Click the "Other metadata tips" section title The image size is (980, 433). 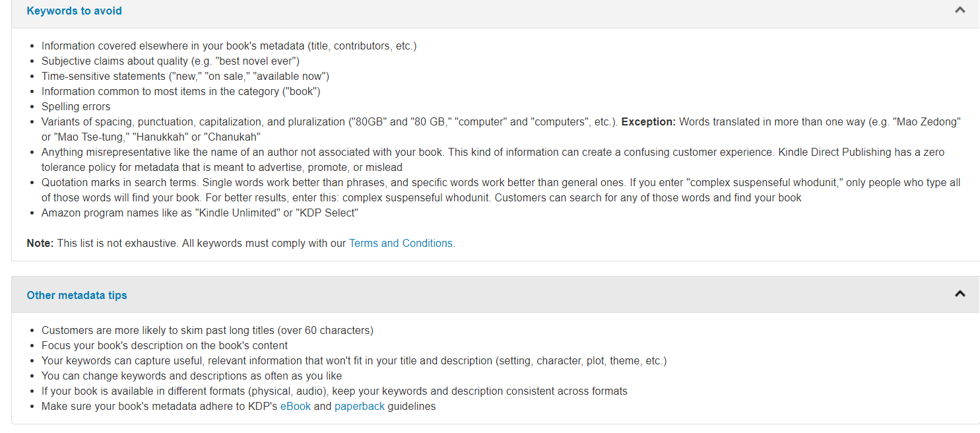coord(77,296)
